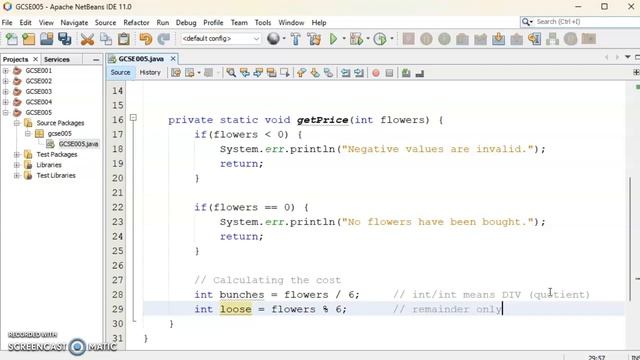Open the Navigate menu

tap(74, 22)
